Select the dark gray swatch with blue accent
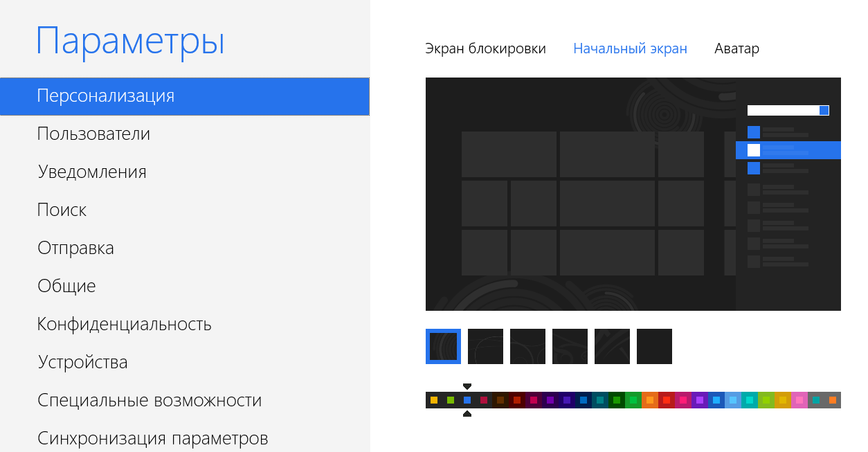 coord(467,400)
